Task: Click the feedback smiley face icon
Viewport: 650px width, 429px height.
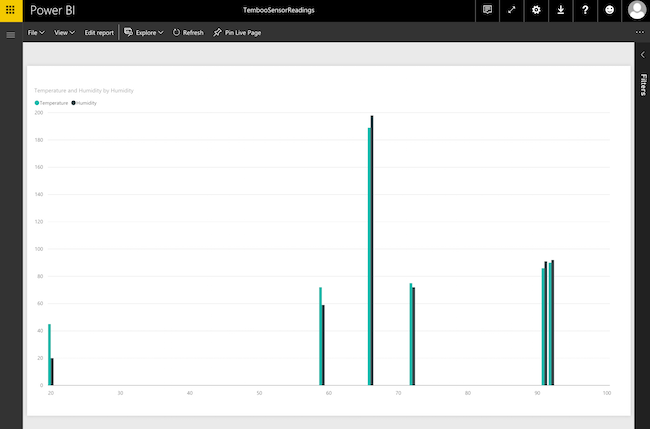Action: tap(609, 10)
